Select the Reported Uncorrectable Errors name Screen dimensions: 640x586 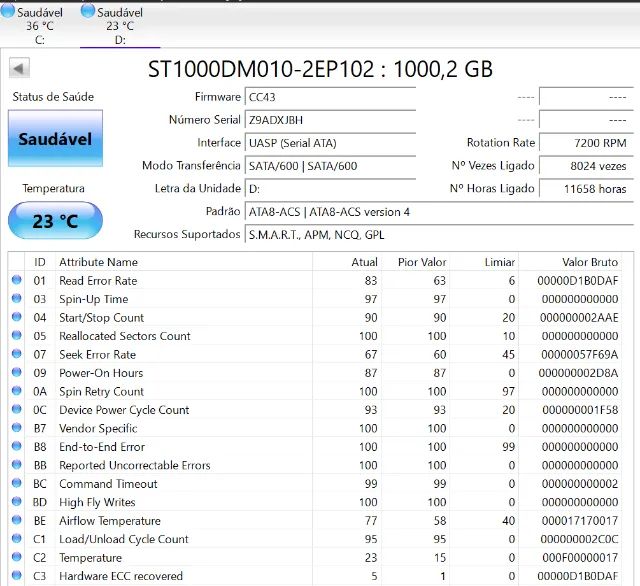point(135,465)
